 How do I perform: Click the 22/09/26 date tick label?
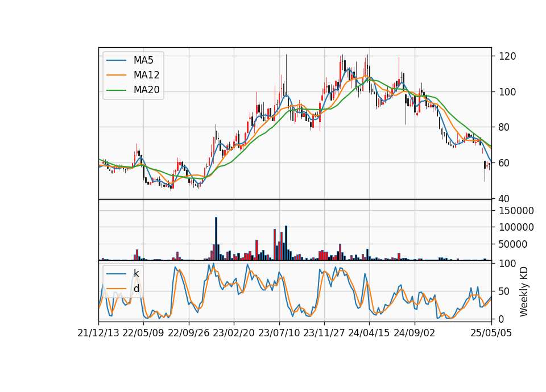(x=189, y=333)
